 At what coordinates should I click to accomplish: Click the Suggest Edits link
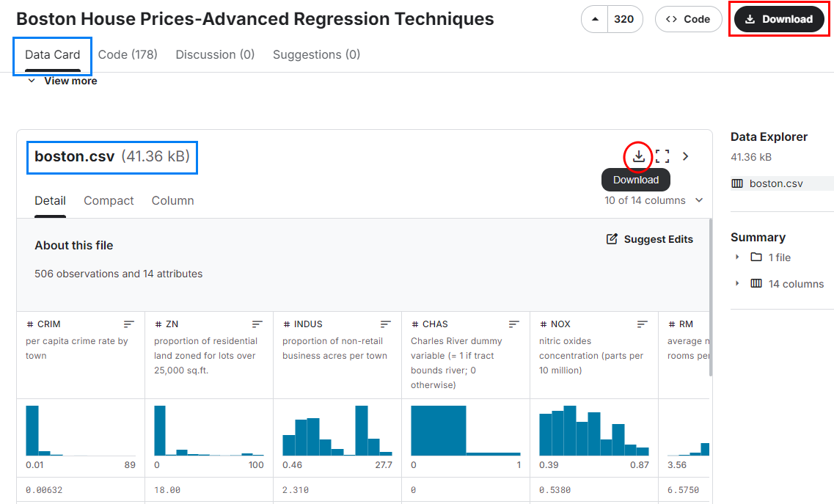[x=649, y=239]
